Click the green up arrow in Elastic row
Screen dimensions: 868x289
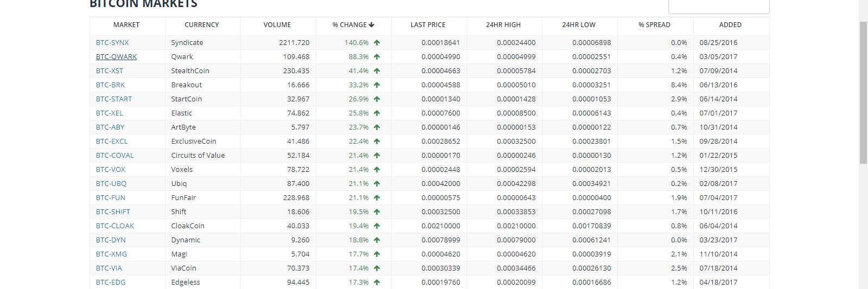pyautogui.click(x=376, y=113)
